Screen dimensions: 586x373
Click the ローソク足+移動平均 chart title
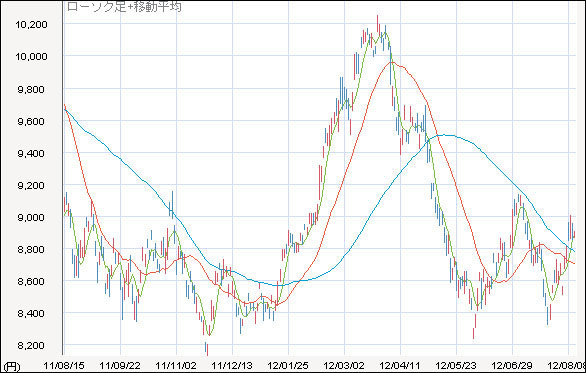pyautogui.click(x=124, y=6)
